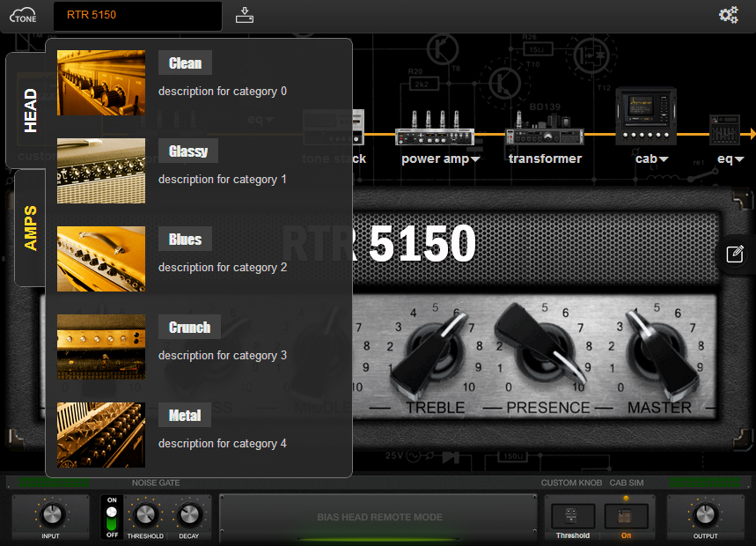Viewport: 756px width, 546px height.
Task: Click the transformer label text
Action: pyautogui.click(x=545, y=159)
